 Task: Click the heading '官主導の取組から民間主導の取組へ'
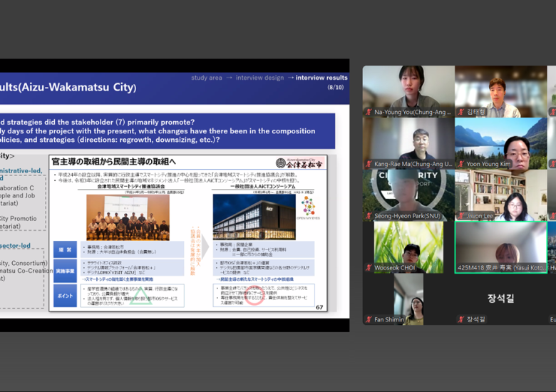click(x=114, y=162)
